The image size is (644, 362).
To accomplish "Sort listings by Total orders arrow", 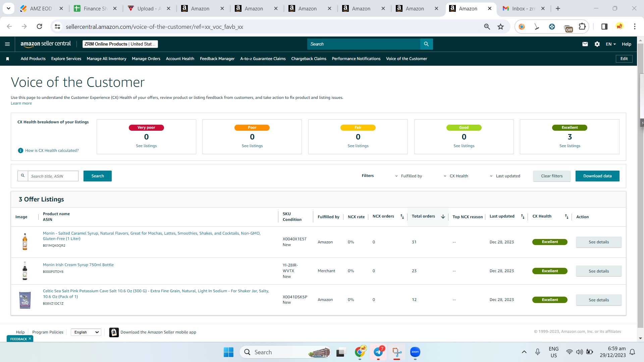I will pyautogui.click(x=443, y=217).
